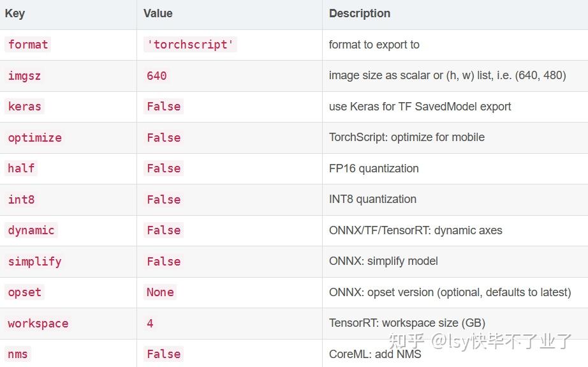Click the opset key label

tap(24, 292)
